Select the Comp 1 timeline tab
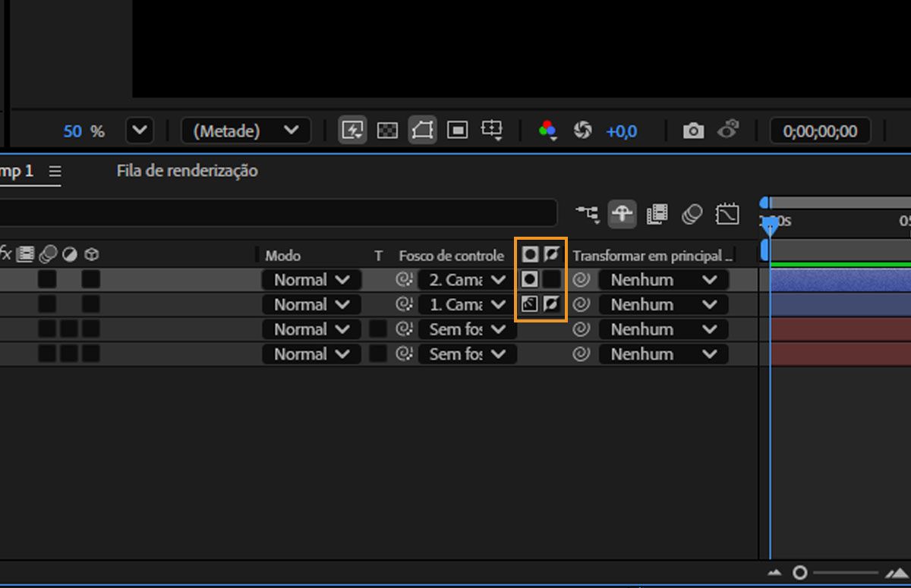 point(17,171)
